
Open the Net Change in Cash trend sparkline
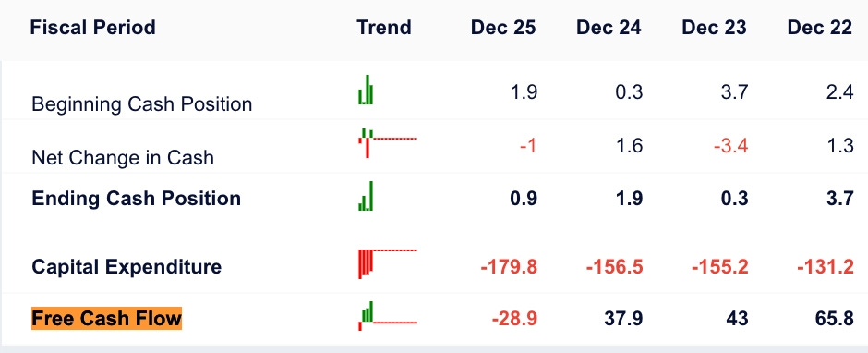pyautogui.click(x=388, y=143)
